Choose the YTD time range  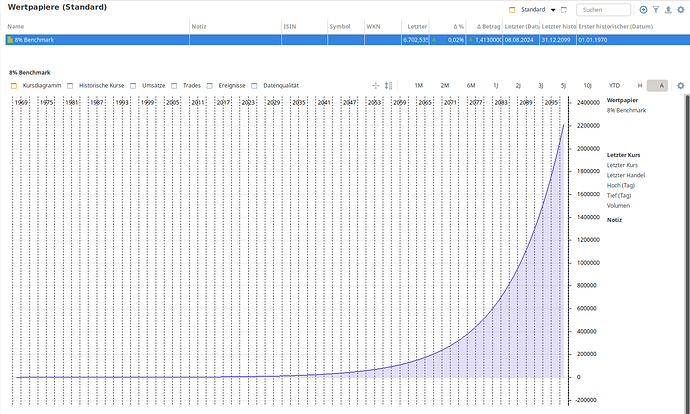pyautogui.click(x=614, y=86)
